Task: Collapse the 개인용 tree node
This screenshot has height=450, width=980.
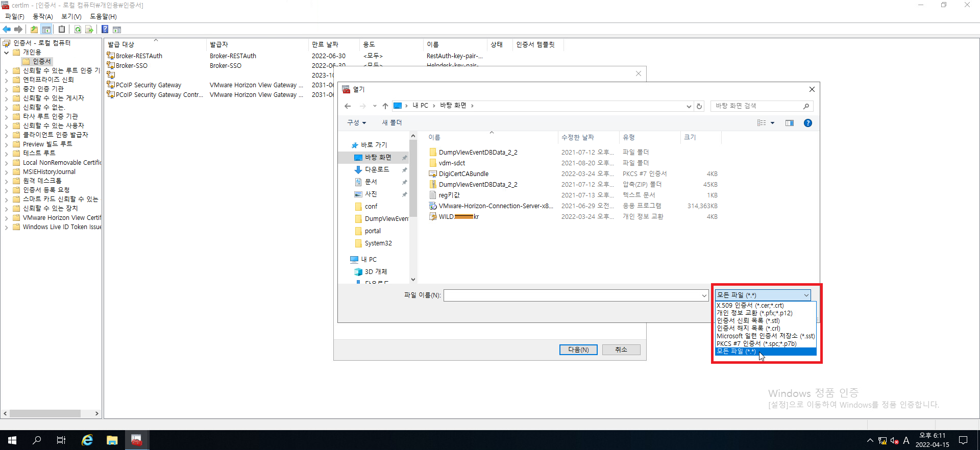Action: pyautogui.click(x=6, y=53)
